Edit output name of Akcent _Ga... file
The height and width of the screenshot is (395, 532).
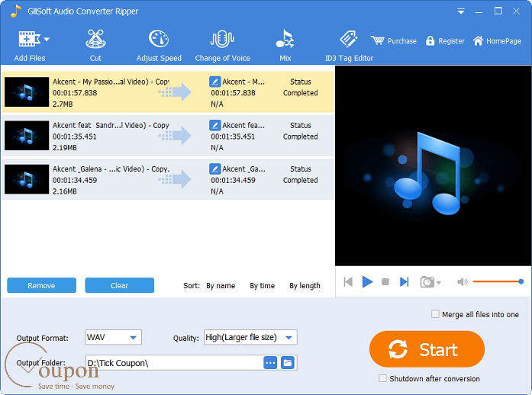[x=214, y=169]
